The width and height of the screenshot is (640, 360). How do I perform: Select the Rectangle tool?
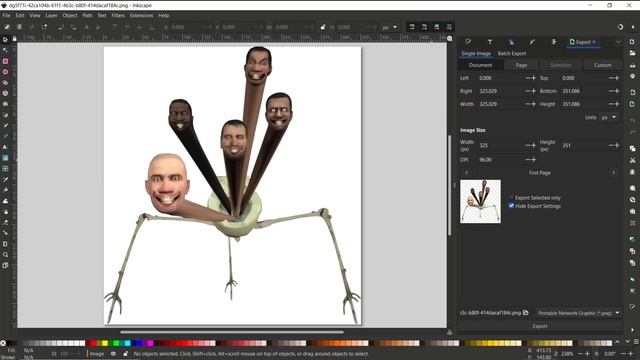click(x=5, y=61)
